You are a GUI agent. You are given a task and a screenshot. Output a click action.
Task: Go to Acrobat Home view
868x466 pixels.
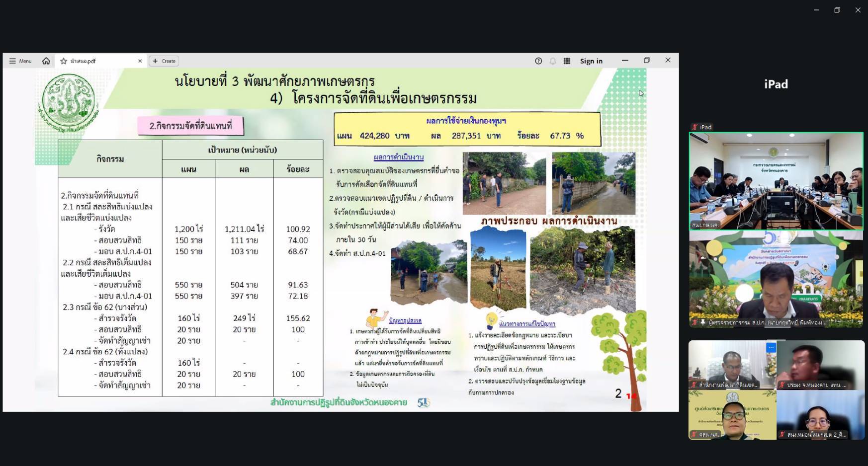46,61
